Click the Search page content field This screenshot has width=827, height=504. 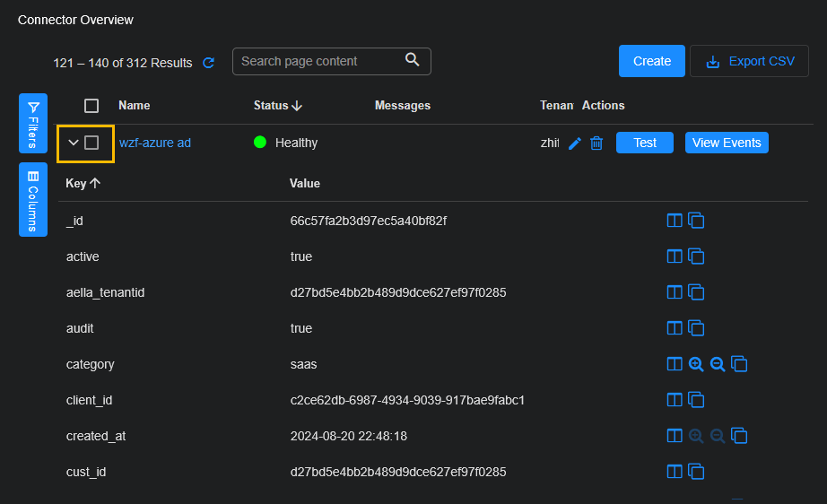coord(318,61)
